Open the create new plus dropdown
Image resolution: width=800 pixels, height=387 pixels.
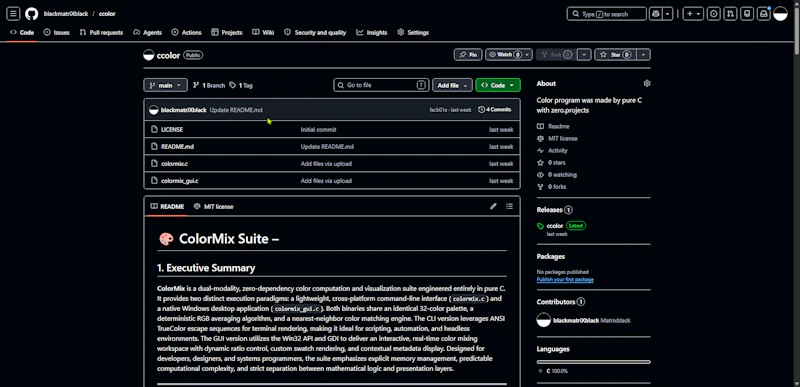[x=693, y=14]
